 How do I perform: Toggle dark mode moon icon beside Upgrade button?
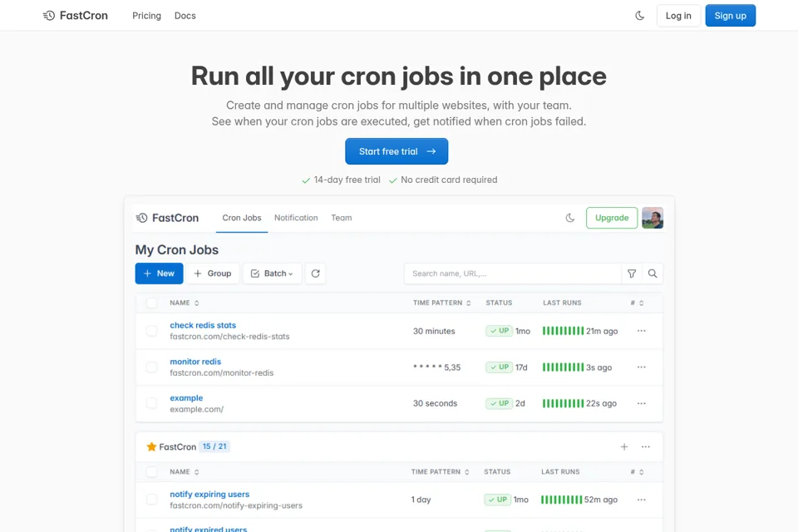coord(570,218)
